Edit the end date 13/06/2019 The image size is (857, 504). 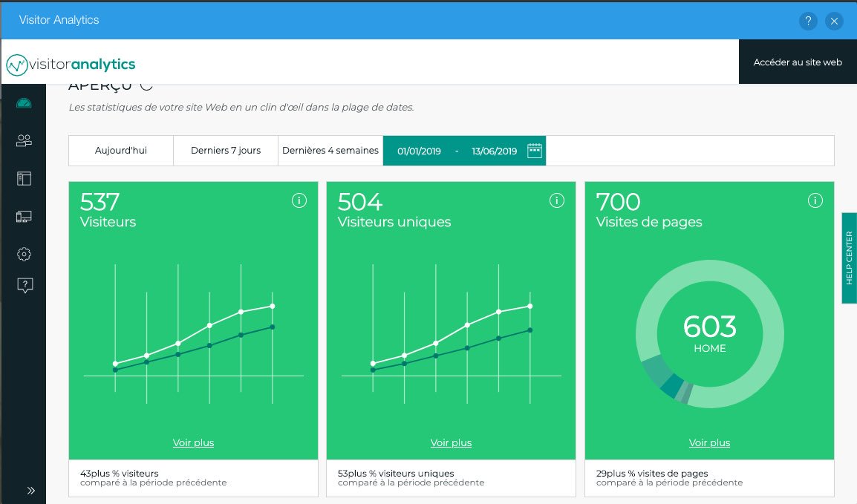494,151
